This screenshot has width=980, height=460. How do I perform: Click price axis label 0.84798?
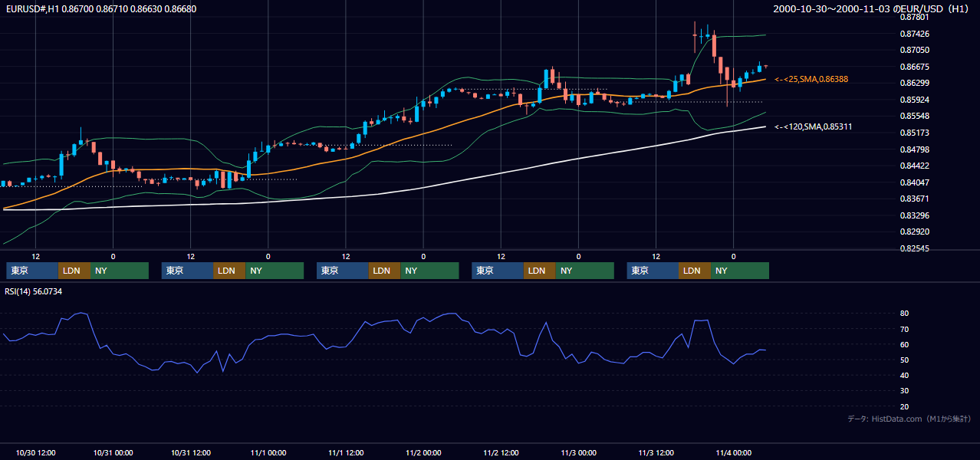[914, 149]
